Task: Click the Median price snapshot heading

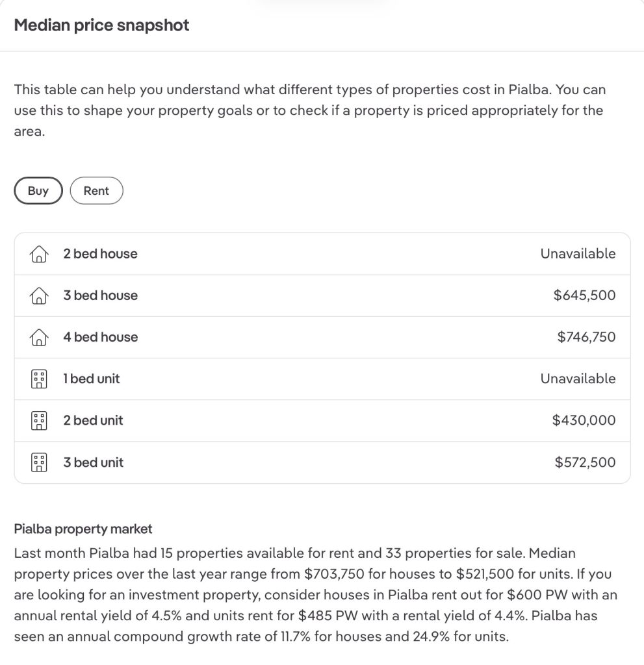Action: (102, 25)
